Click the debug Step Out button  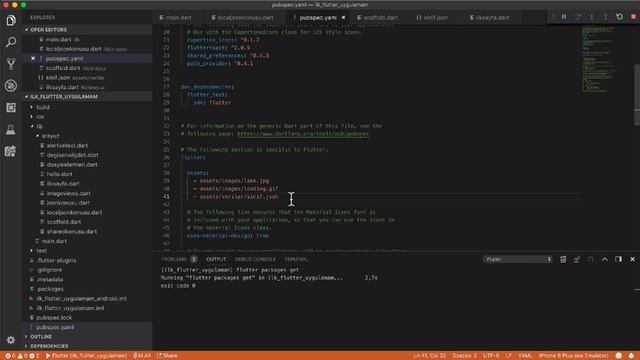coord(605,17)
